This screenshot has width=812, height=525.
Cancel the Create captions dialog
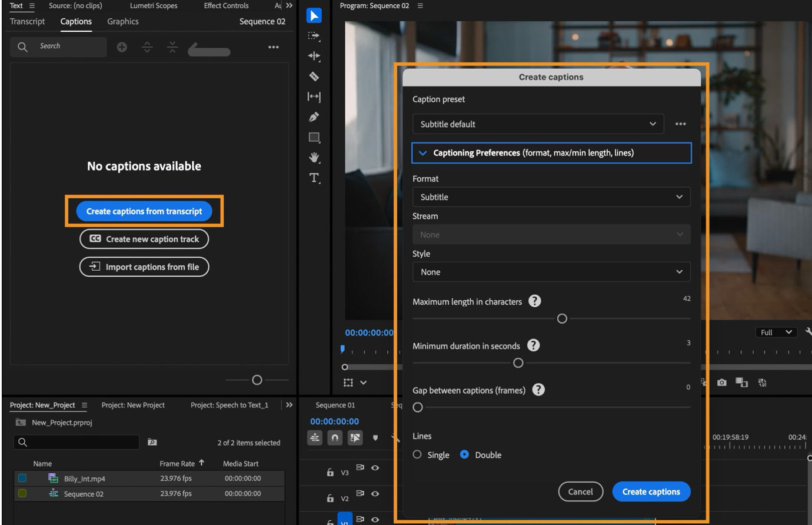580,491
